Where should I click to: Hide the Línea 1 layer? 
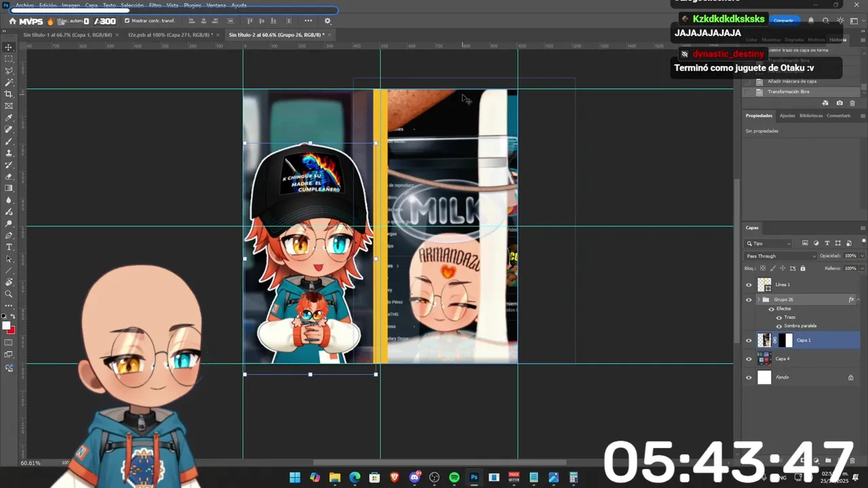749,285
